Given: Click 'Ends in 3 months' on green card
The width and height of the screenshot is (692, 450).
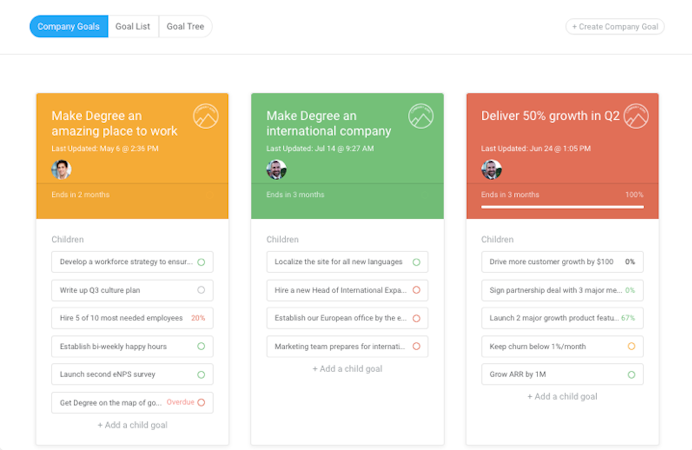Looking at the screenshot, I should pyautogui.click(x=295, y=195).
